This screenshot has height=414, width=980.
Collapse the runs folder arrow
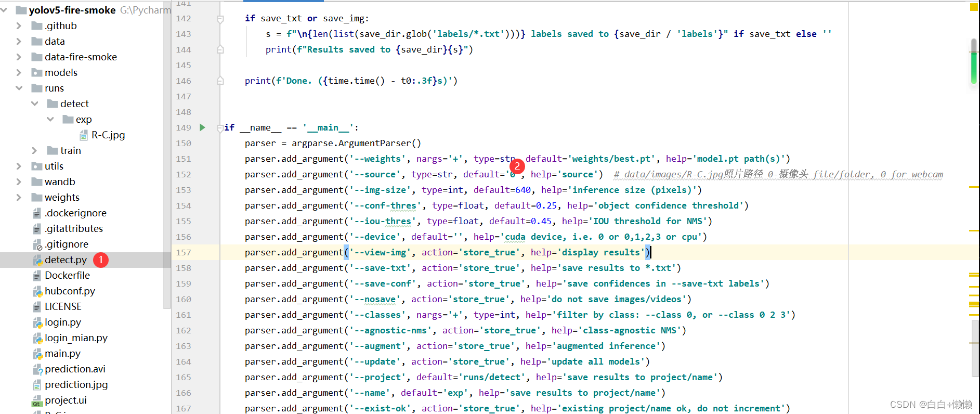[19, 88]
